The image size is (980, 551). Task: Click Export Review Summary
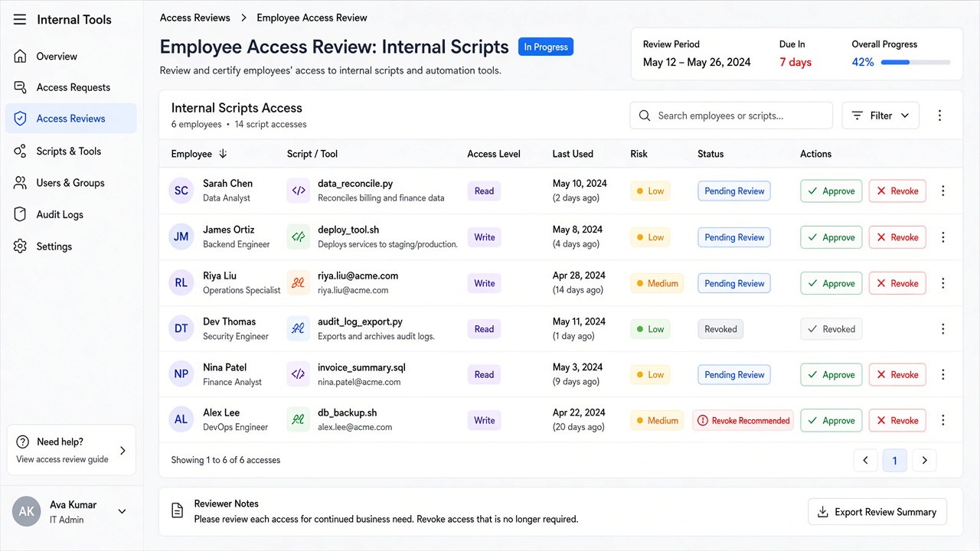pos(877,512)
